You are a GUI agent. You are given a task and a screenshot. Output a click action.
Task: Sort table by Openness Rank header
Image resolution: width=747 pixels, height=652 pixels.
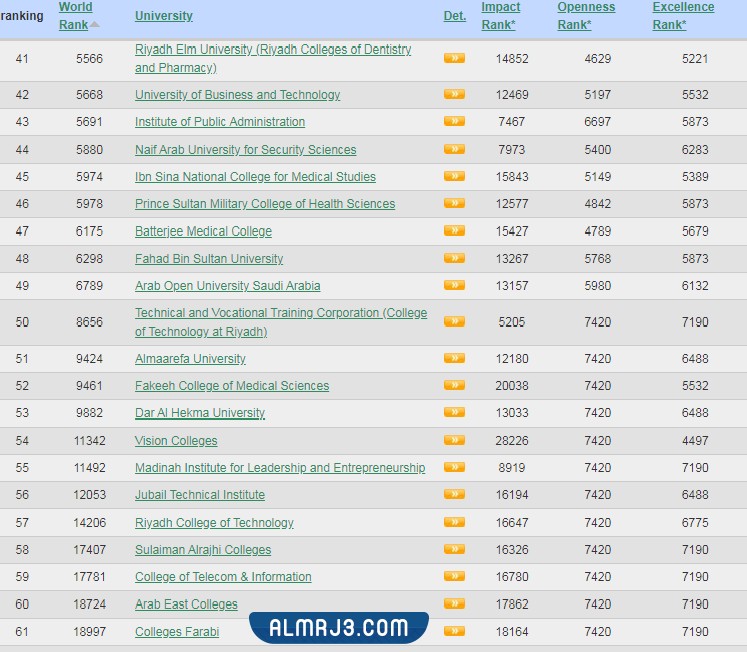pyautogui.click(x=586, y=16)
